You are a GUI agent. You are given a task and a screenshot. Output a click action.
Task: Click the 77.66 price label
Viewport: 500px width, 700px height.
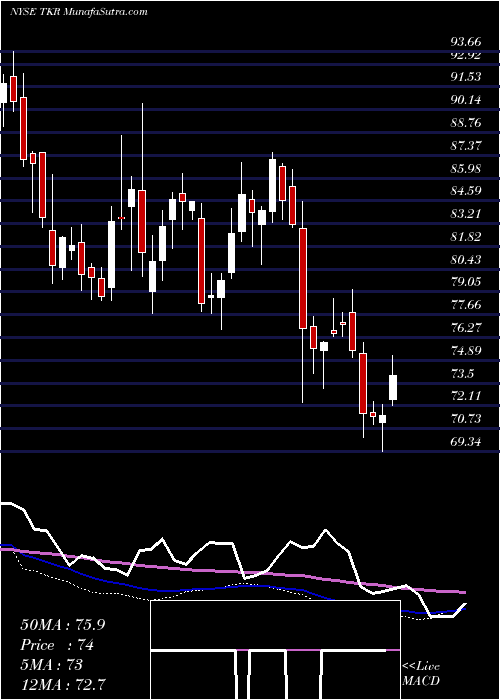click(x=466, y=305)
